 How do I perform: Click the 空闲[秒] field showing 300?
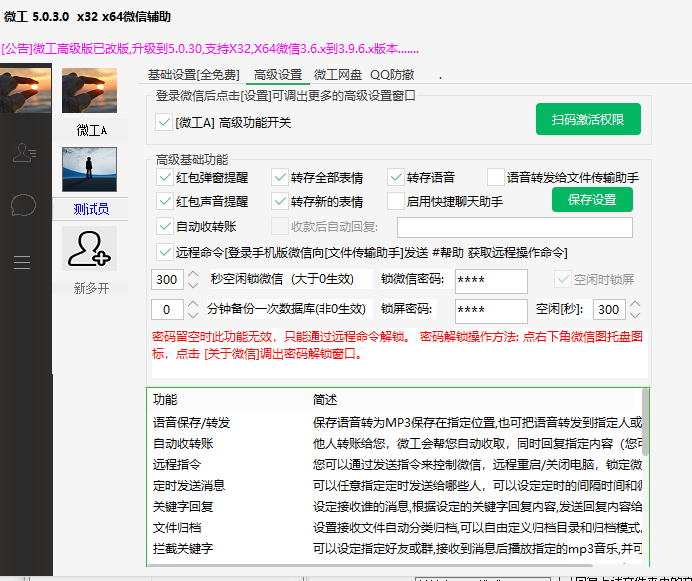point(609,309)
